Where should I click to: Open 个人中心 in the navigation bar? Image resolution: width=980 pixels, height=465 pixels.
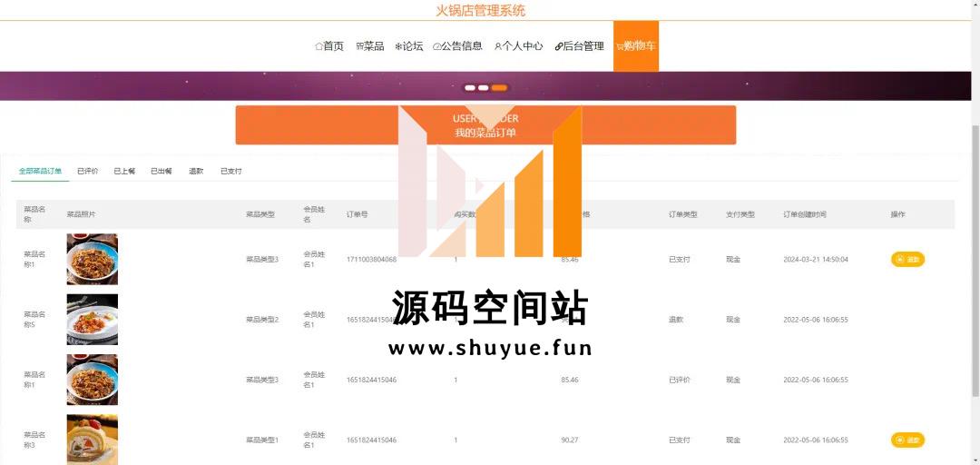pos(518,45)
